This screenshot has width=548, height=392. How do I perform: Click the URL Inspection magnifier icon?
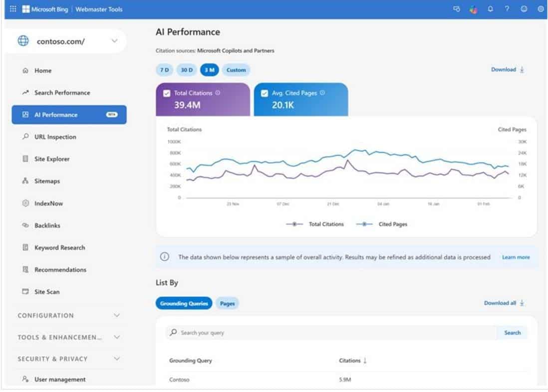[25, 137]
